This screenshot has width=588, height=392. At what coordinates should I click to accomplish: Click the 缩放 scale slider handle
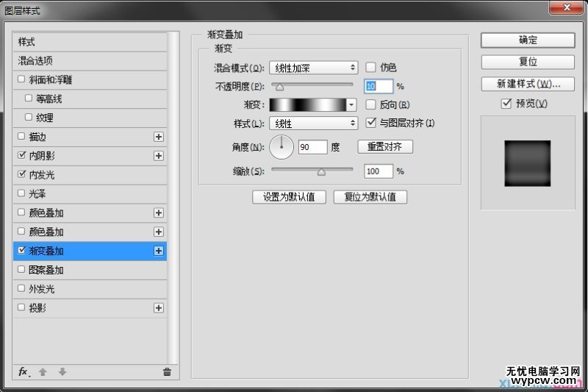[x=321, y=172]
